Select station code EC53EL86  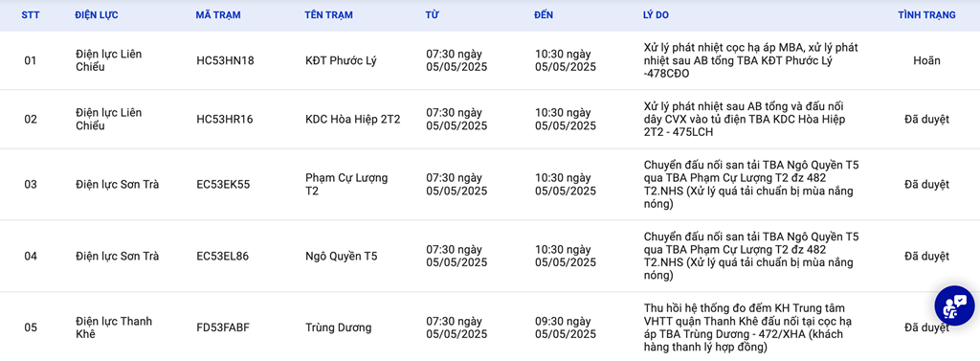click(222, 256)
